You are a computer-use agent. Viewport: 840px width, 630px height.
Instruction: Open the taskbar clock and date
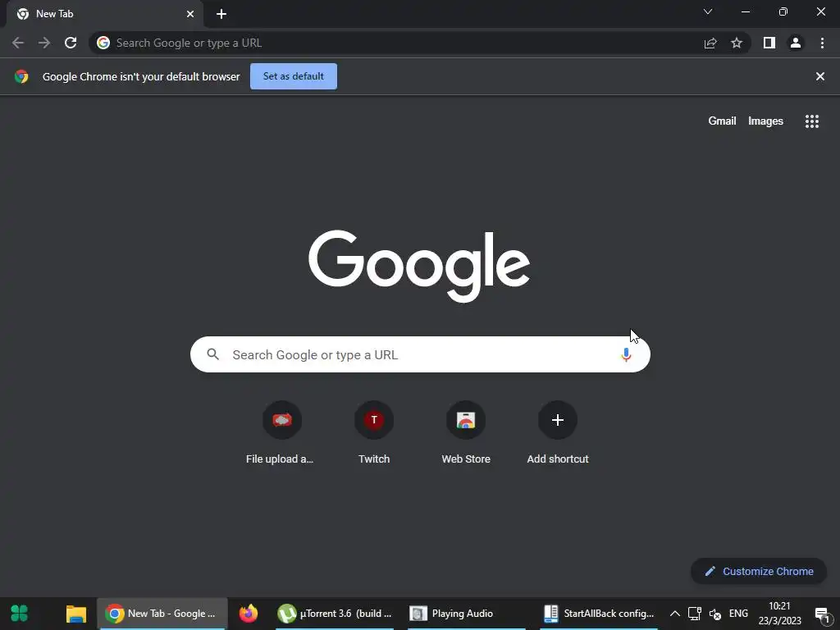[x=779, y=614]
